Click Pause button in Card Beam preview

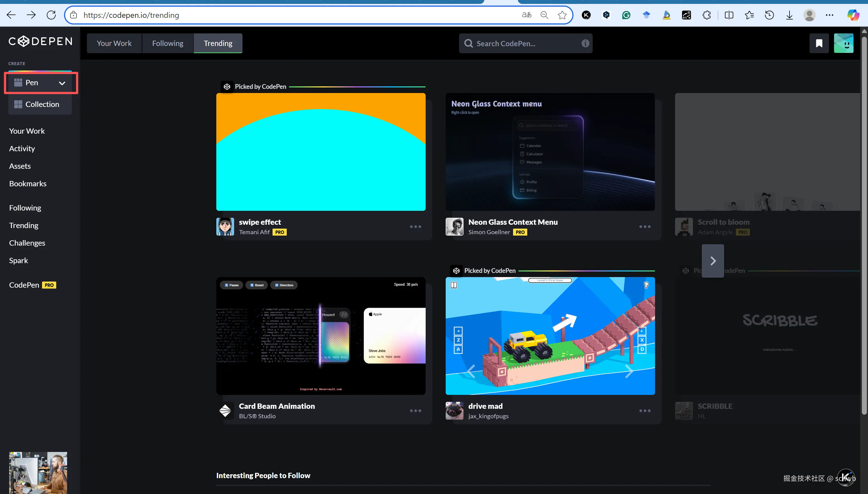[232, 285]
